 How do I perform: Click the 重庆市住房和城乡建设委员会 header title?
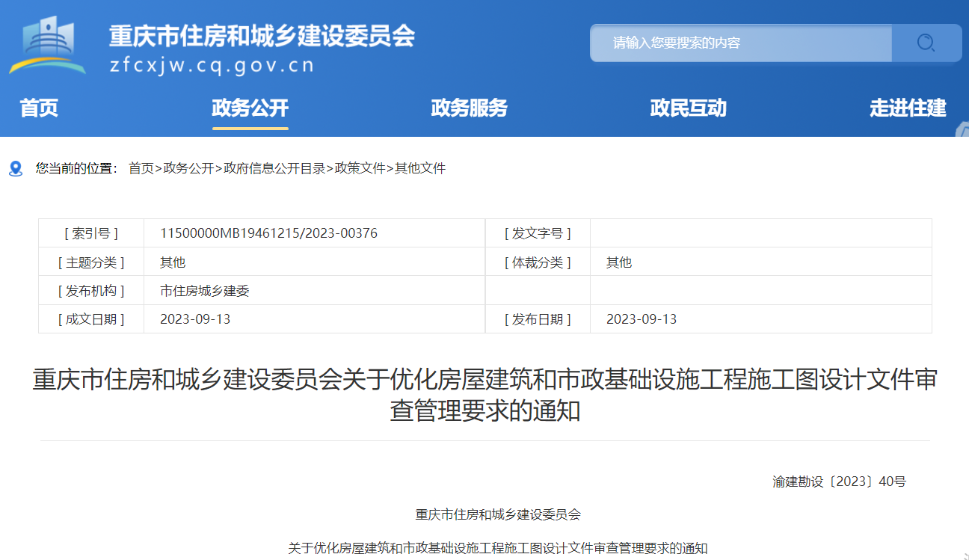pos(262,35)
